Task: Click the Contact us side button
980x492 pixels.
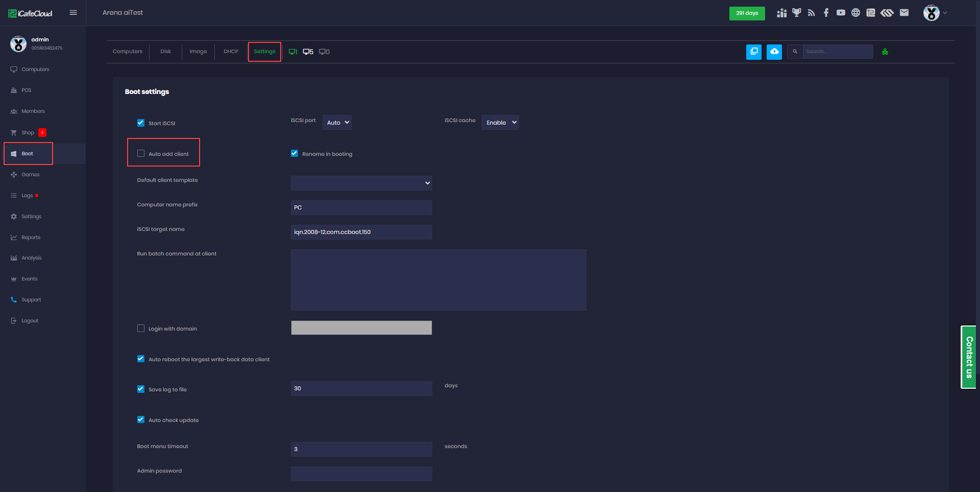Action: tap(968, 357)
